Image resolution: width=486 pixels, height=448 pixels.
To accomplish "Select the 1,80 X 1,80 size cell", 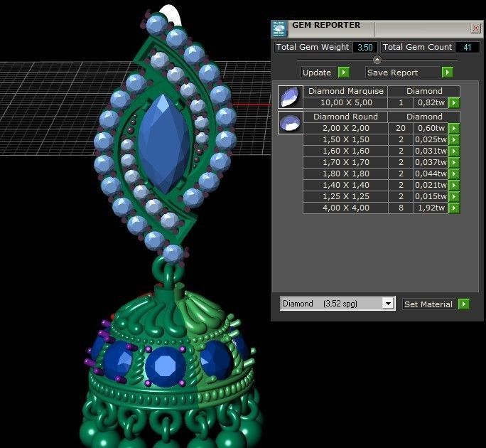I will (345, 174).
